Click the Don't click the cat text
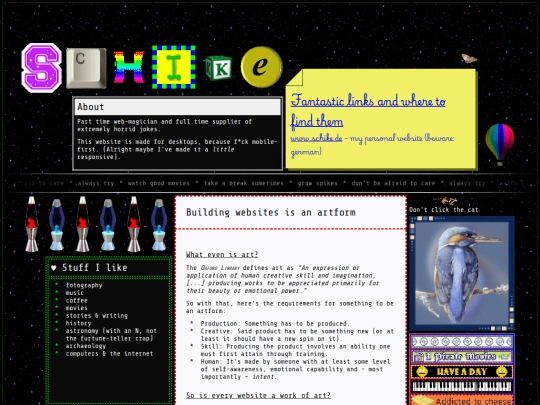 [x=444, y=210]
